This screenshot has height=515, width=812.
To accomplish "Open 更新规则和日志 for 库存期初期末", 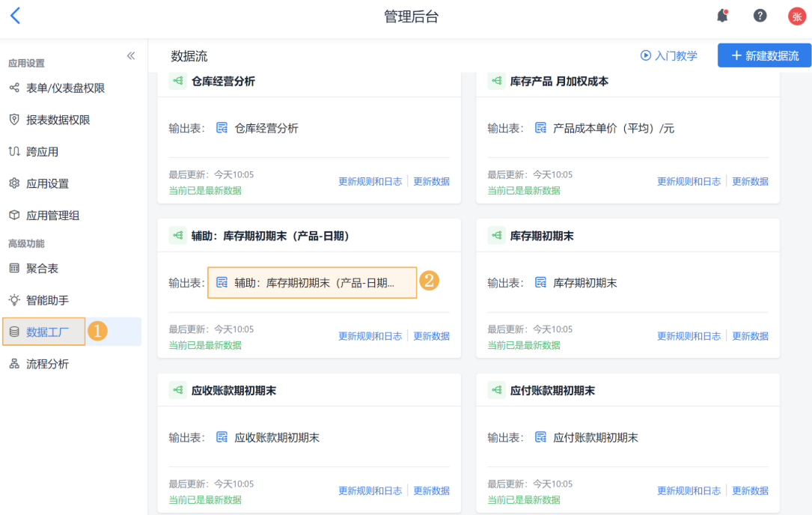I will click(x=689, y=336).
